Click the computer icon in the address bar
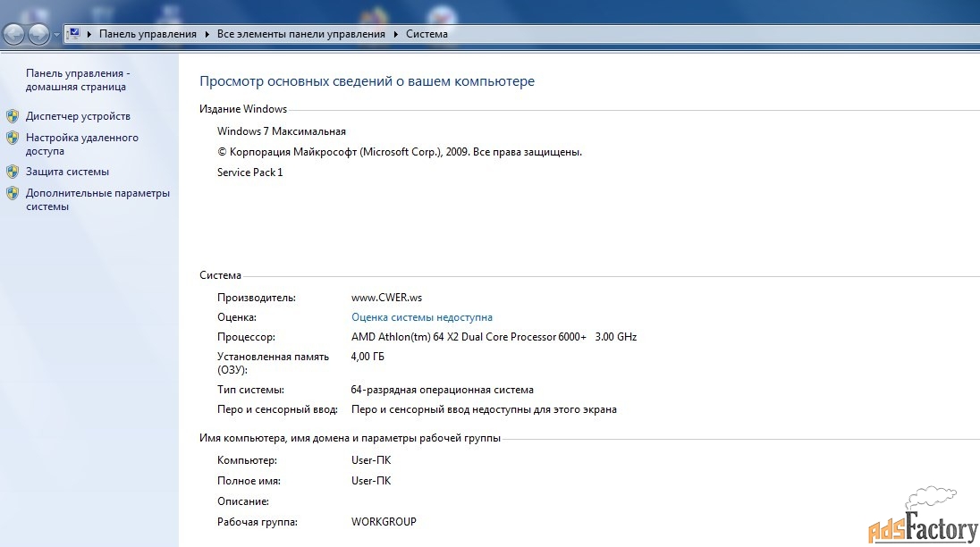This screenshot has width=980, height=547. 73,34
